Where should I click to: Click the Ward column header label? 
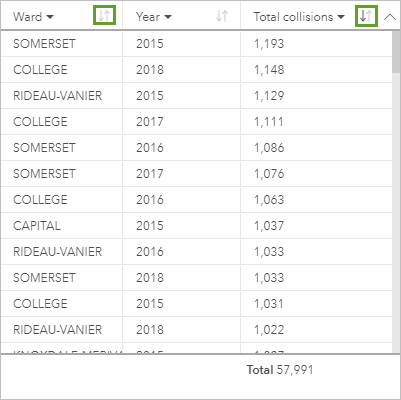(27, 17)
